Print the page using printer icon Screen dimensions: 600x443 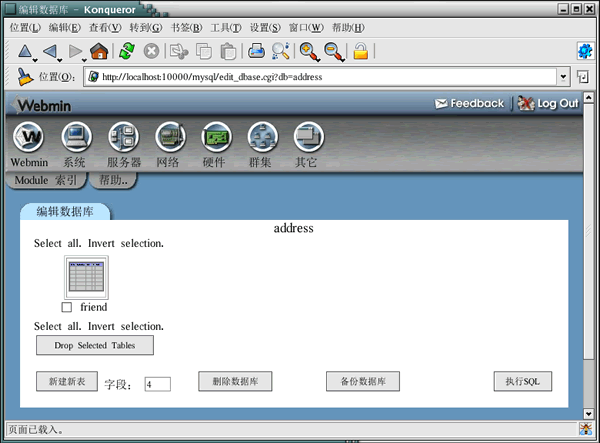coord(256,51)
